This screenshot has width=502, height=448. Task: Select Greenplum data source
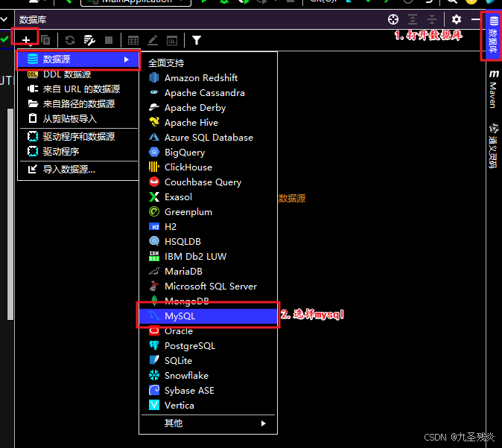[208, 212]
